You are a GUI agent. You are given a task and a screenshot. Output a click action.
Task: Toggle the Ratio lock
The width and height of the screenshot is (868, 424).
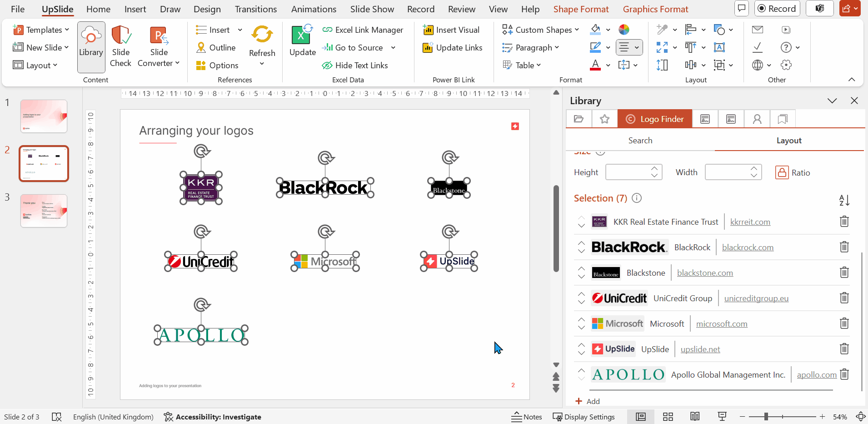[x=782, y=172]
